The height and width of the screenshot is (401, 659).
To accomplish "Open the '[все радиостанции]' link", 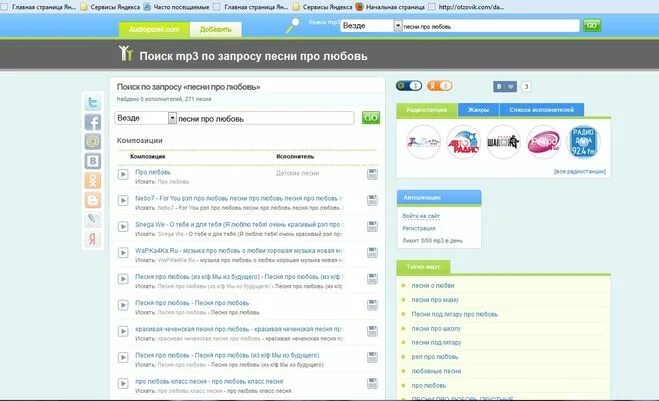I will click(x=580, y=171).
